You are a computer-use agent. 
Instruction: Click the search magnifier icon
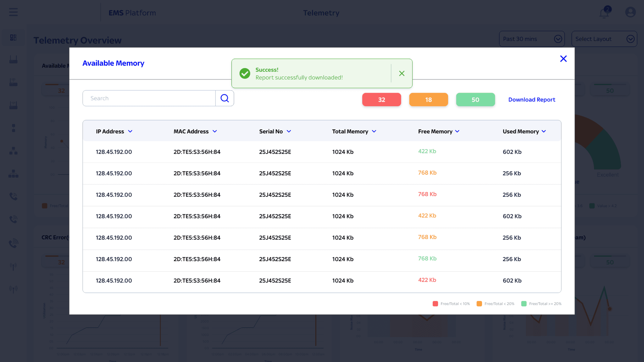click(225, 98)
